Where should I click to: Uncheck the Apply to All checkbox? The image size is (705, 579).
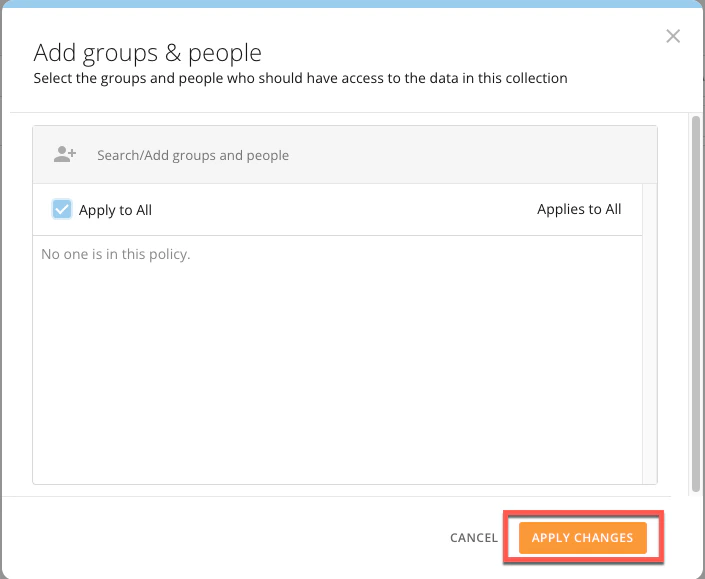(62, 209)
